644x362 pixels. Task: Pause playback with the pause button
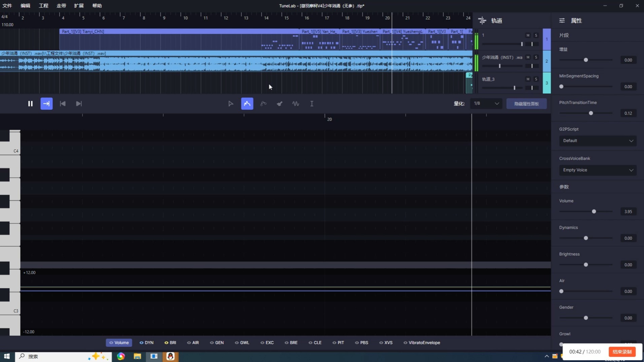pos(30,104)
